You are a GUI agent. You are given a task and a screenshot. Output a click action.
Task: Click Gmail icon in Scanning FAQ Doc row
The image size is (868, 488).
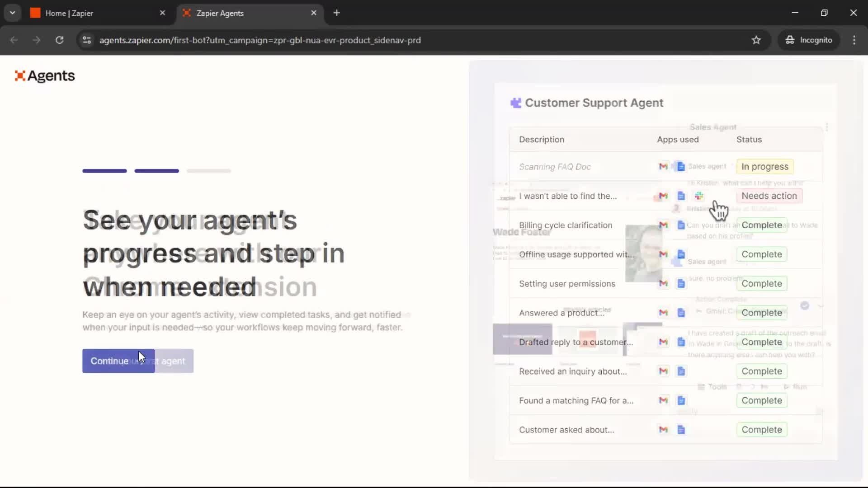(x=663, y=167)
